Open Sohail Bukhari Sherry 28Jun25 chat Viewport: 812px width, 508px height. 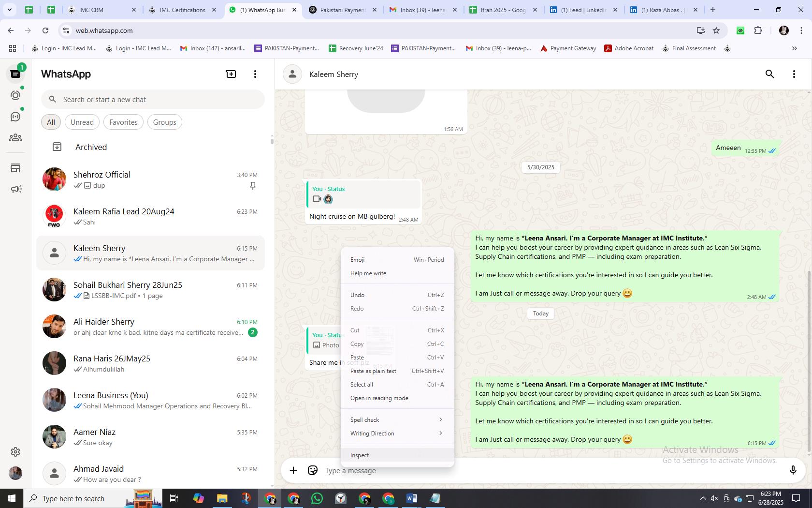click(151, 290)
